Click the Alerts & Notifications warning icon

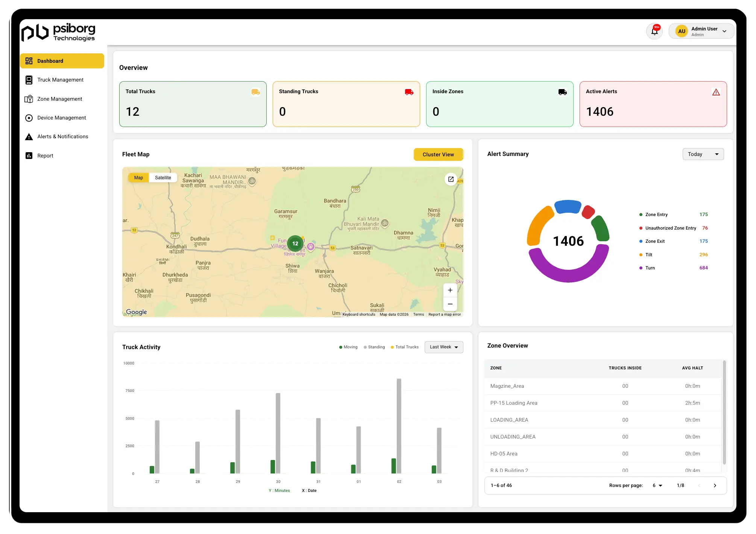click(x=29, y=137)
